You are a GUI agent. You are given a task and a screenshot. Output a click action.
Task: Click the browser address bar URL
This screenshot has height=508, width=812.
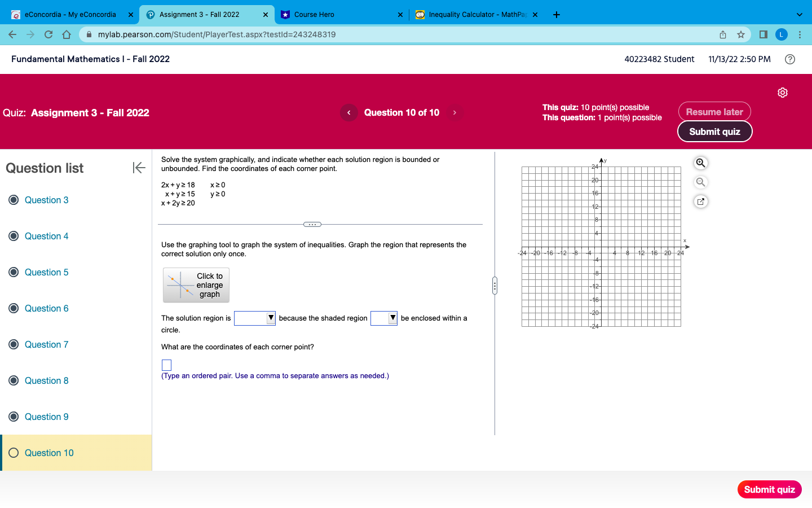[x=217, y=34]
